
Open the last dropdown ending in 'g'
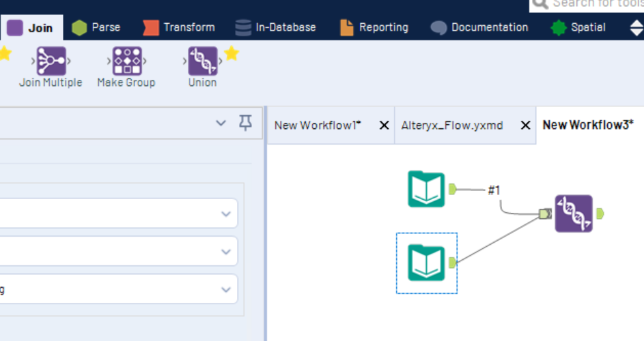(226, 289)
